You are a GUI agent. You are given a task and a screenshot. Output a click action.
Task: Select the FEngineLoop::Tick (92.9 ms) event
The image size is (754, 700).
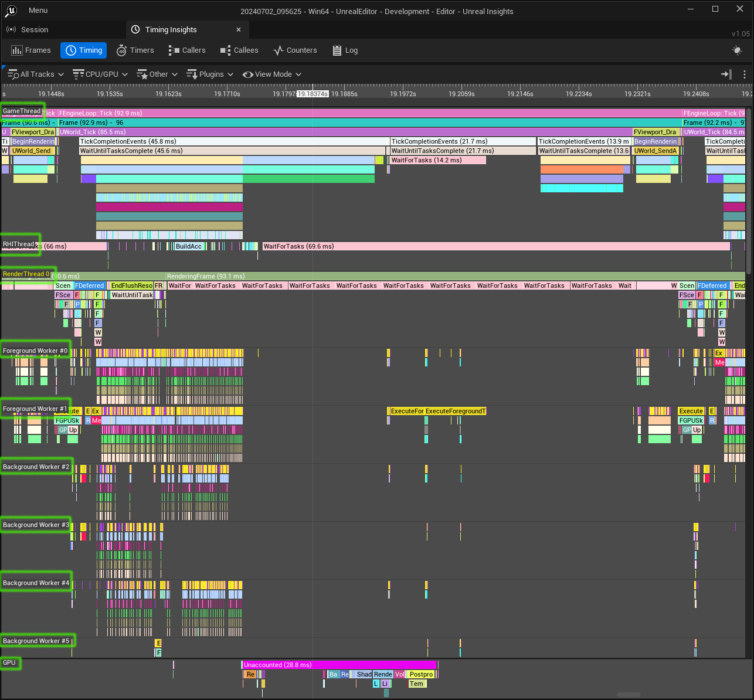370,113
